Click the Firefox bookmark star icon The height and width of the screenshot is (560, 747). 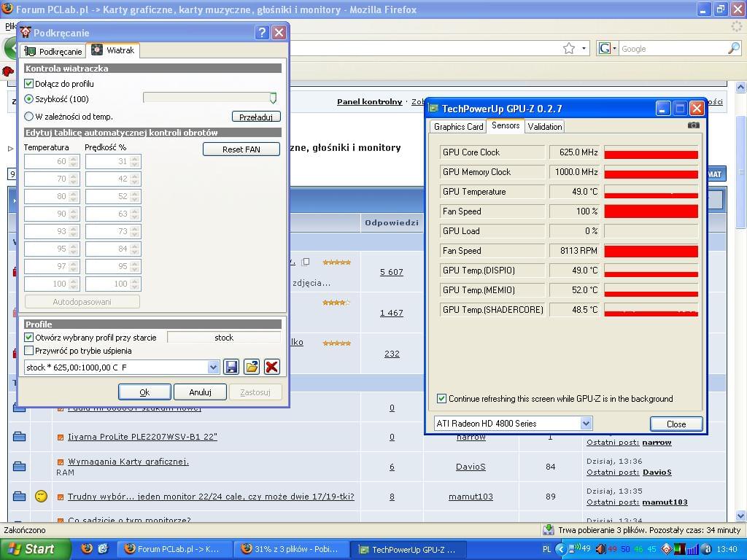pos(569,48)
